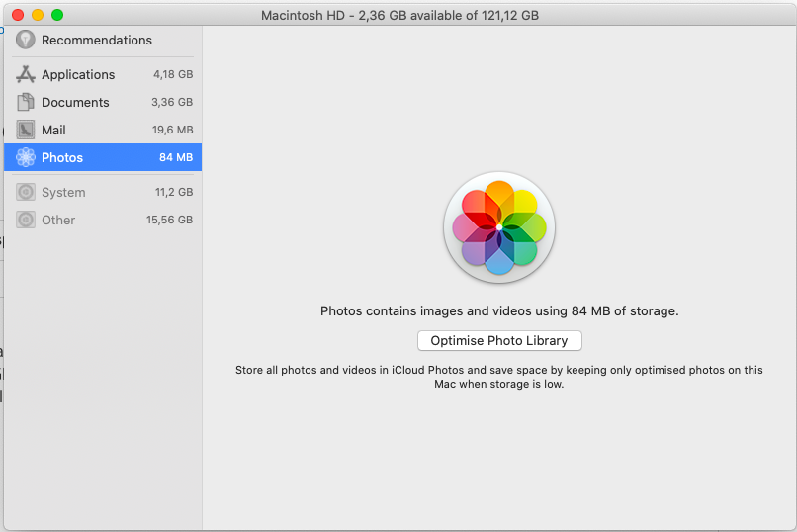The height and width of the screenshot is (532, 797).
Task: Click the Photos flower icon in sidebar
Action: click(x=26, y=157)
